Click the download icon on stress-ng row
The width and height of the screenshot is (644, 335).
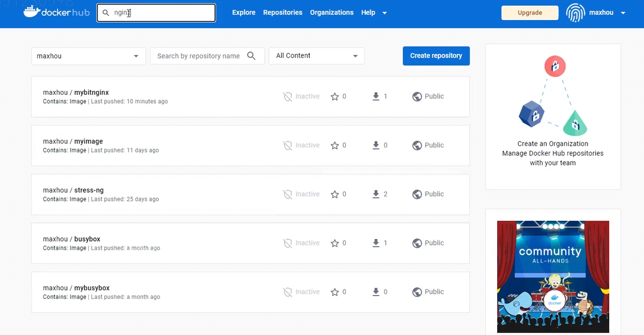tap(376, 195)
